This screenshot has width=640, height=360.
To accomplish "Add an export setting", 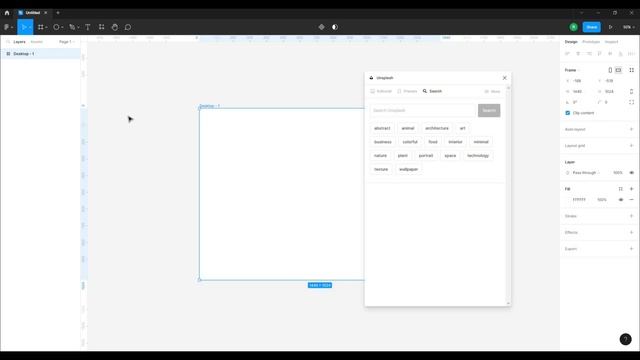I will [x=631, y=249].
